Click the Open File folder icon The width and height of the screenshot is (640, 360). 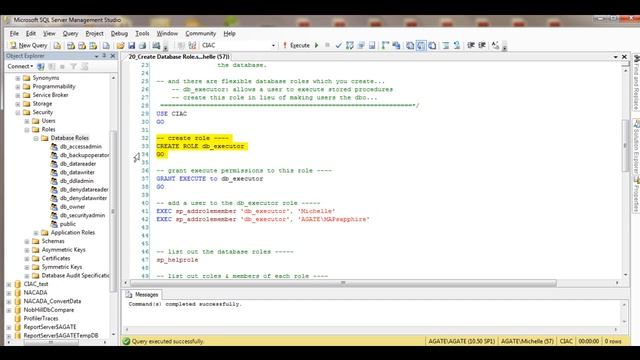coord(120,45)
